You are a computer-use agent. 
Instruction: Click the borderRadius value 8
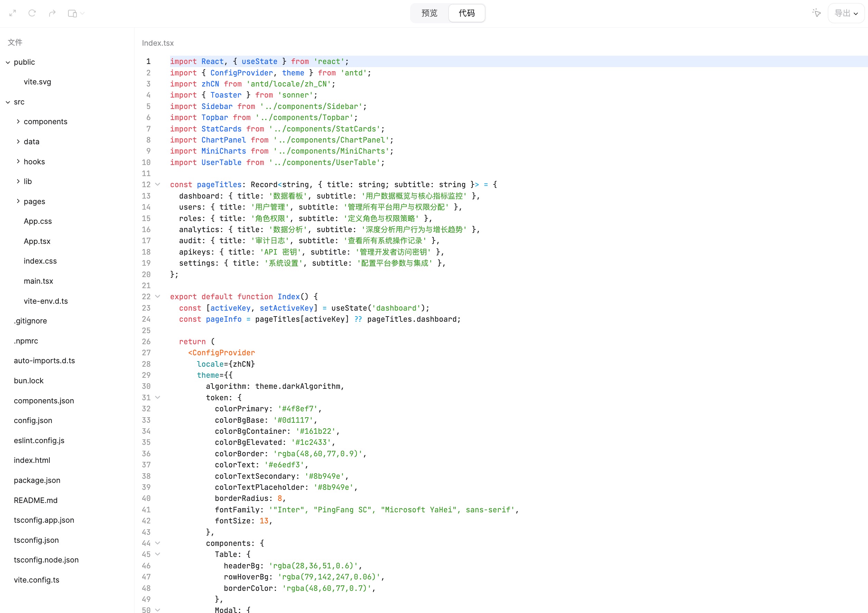(x=279, y=498)
